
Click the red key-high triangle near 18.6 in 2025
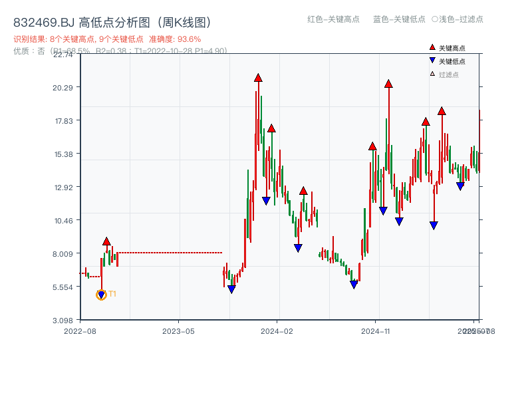[442, 111]
